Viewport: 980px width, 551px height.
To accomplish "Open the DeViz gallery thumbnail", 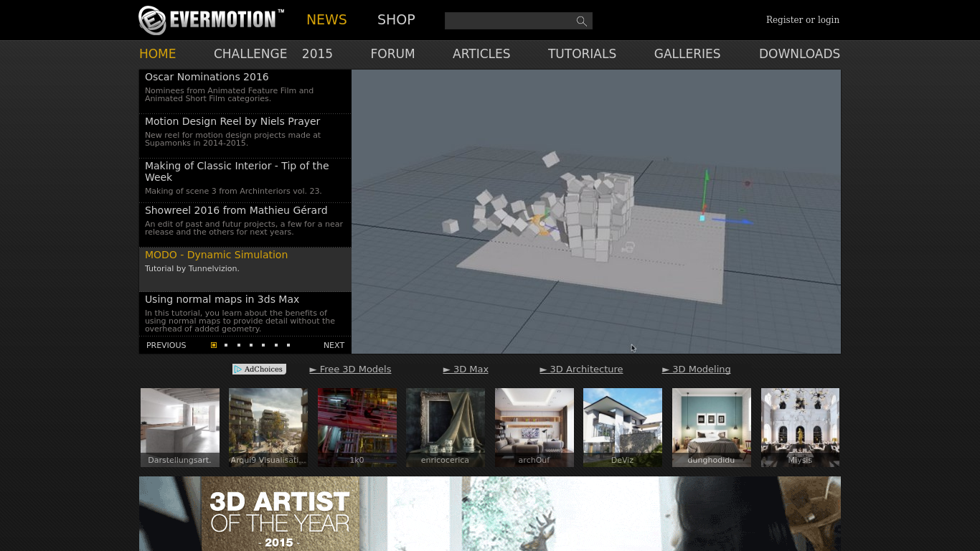I will point(622,427).
